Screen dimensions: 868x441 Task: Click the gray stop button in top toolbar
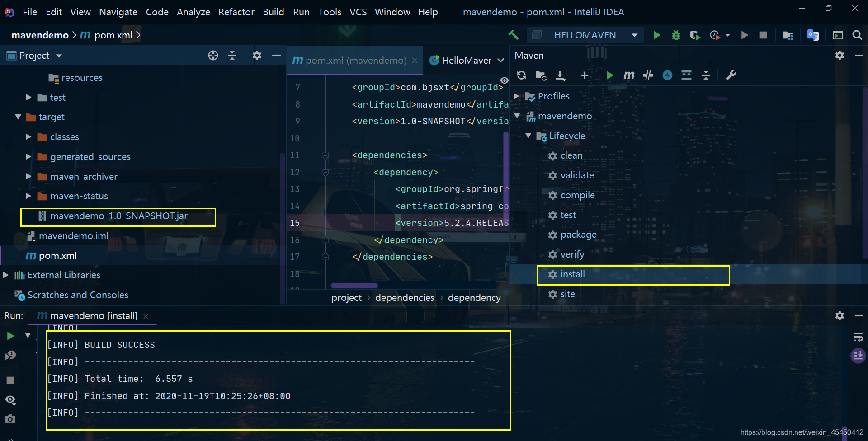point(763,35)
